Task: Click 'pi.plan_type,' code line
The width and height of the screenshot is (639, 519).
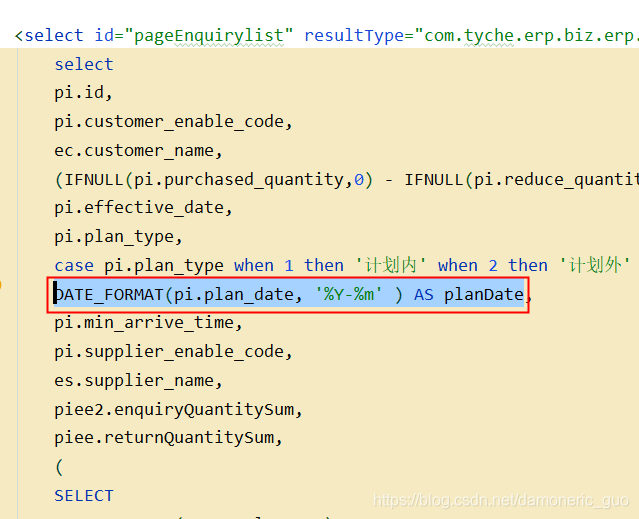Action: [118, 237]
